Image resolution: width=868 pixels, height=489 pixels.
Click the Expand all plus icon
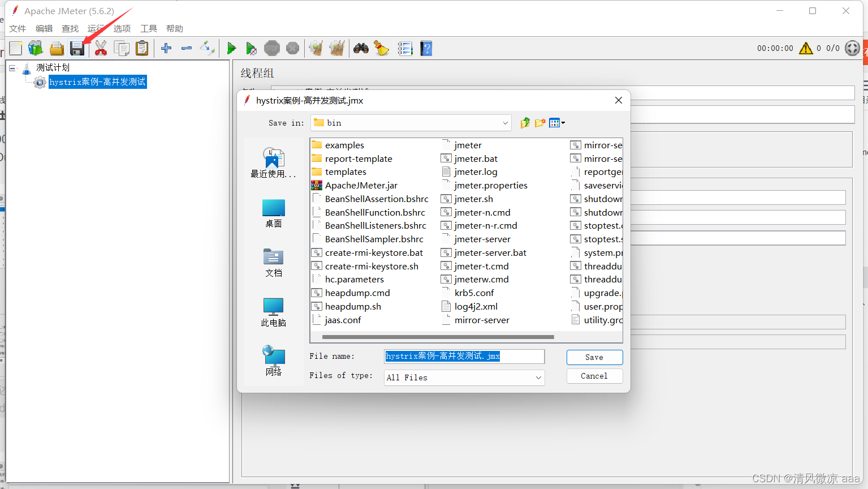tap(166, 48)
